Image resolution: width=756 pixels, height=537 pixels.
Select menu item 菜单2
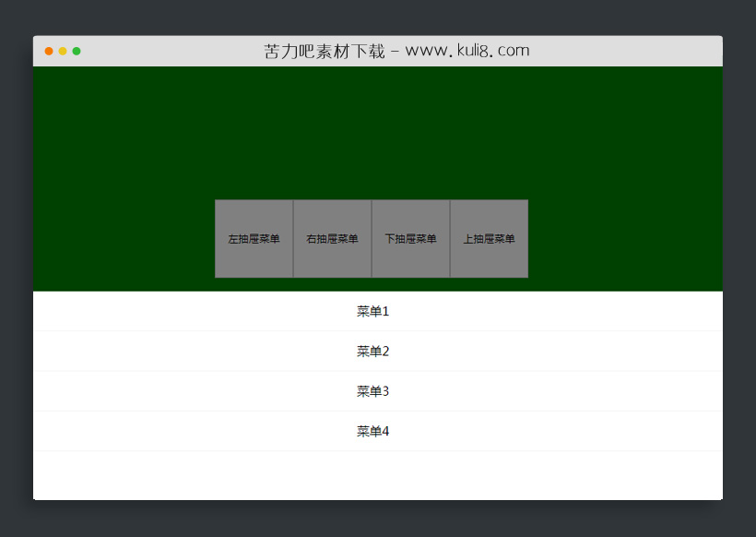click(372, 351)
